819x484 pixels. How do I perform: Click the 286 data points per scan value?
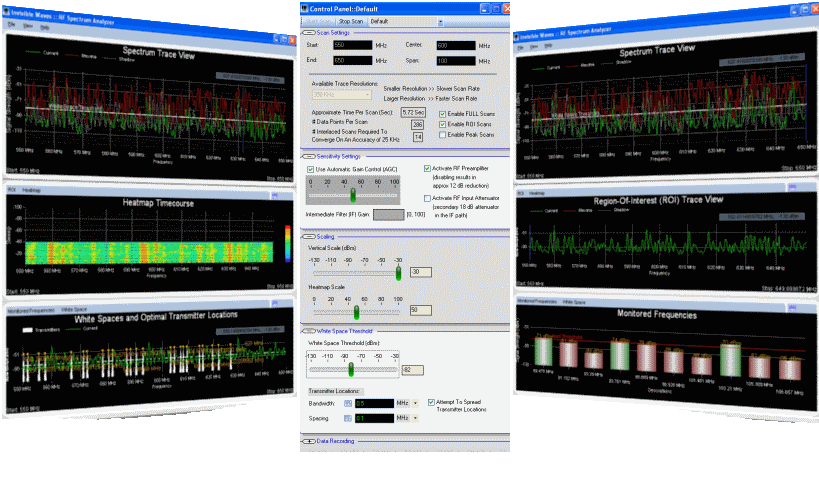417,124
